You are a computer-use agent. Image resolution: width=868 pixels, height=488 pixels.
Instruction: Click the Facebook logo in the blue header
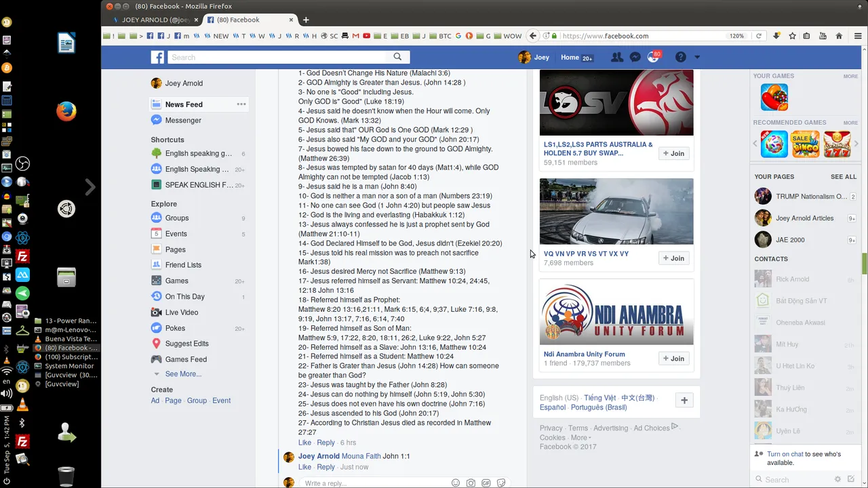(x=157, y=58)
